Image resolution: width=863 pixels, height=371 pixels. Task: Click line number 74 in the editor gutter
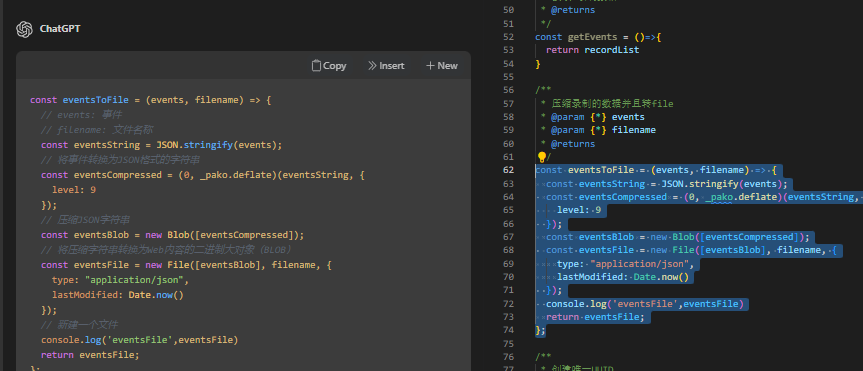[508, 330]
